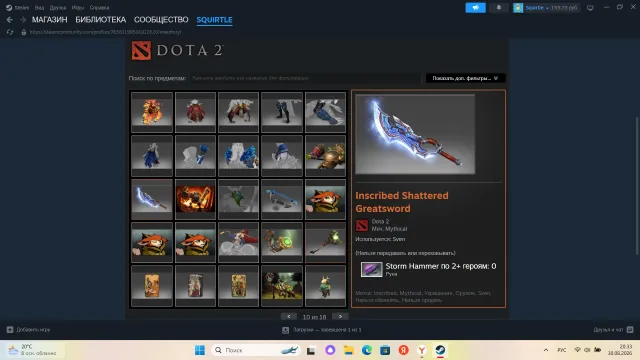The height and width of the screenshot is (360, 640).
Task: Go to previous inventory page
Action: [x=289, y=316]
